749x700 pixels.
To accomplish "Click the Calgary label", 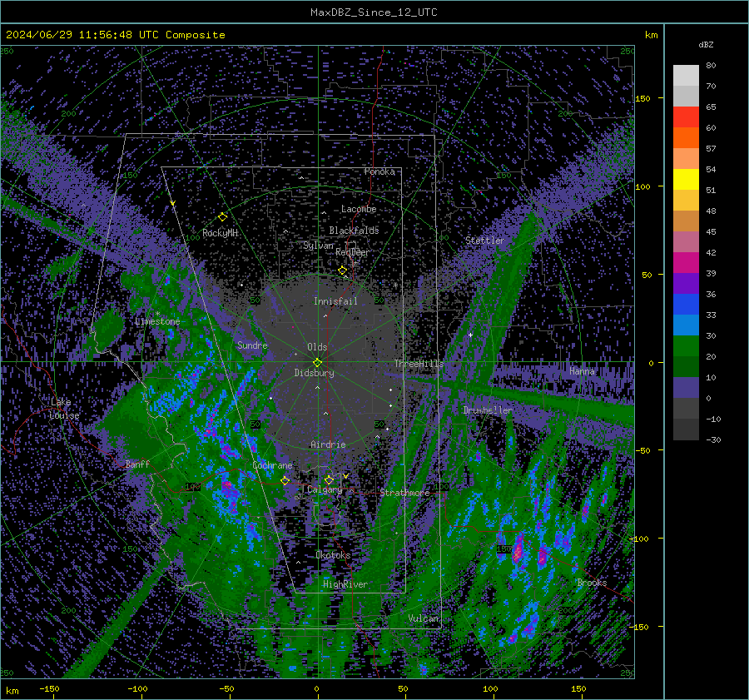I will [325, 489].
